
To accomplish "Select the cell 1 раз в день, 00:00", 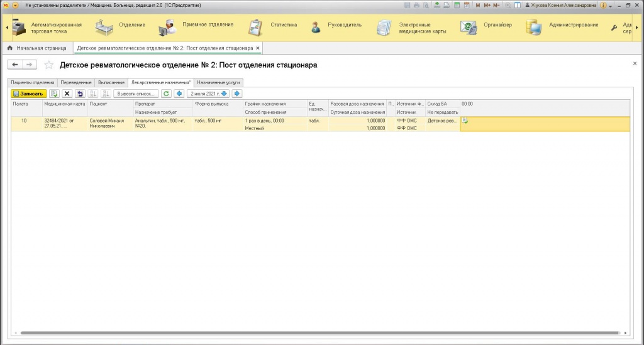I will point(275,121).
